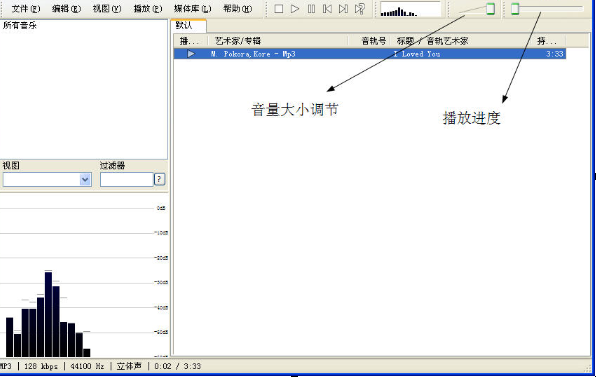This screenshot has width=596, height=377.
Task: Click the filter help question mark button
Action: [160, 179]
